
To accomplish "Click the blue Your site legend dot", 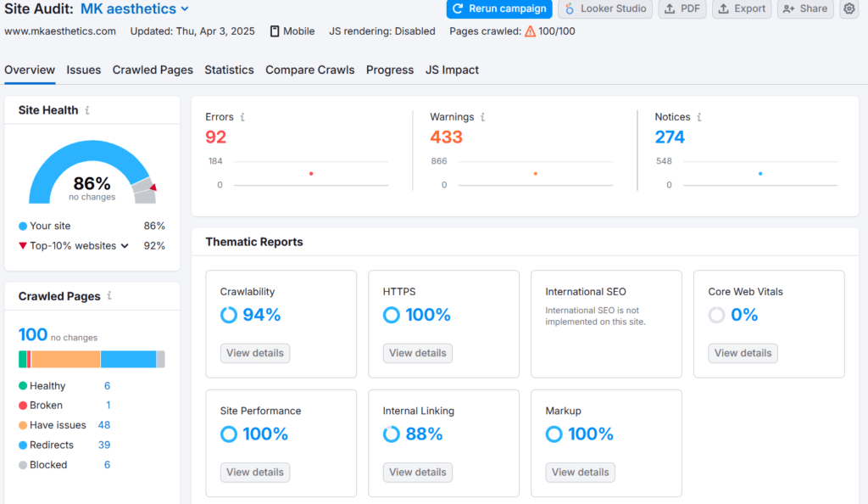I will [23, 226].
